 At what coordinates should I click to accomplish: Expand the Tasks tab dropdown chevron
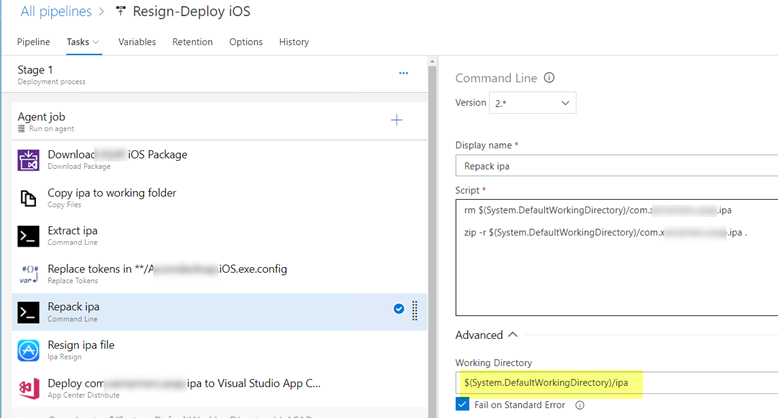pyautogui.click(x=96, y=42)
